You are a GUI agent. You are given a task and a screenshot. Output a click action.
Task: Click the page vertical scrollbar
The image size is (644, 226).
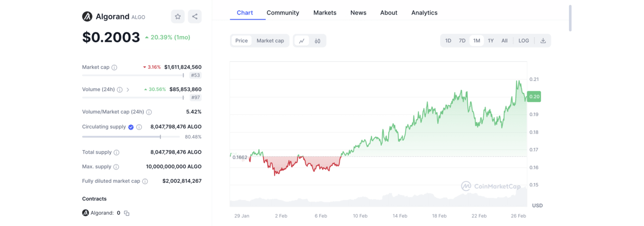click(x=570, y=19)
